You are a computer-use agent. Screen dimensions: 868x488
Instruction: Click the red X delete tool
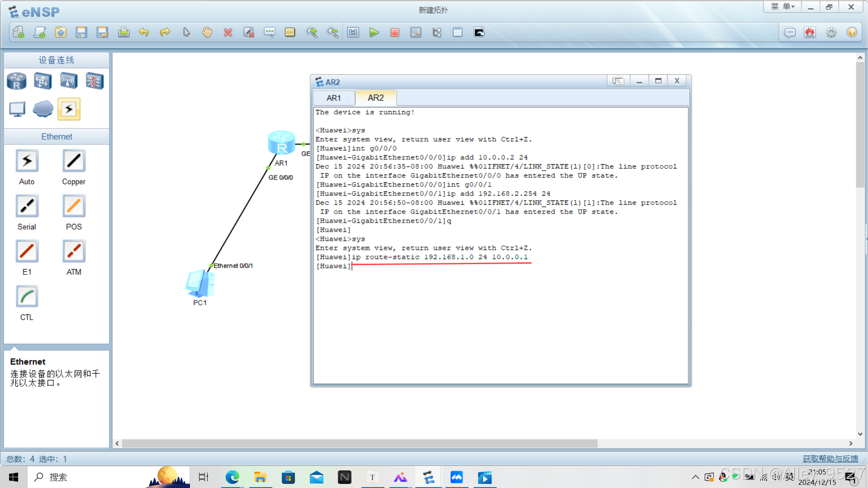pyautogui.click(x=228, y=32)
